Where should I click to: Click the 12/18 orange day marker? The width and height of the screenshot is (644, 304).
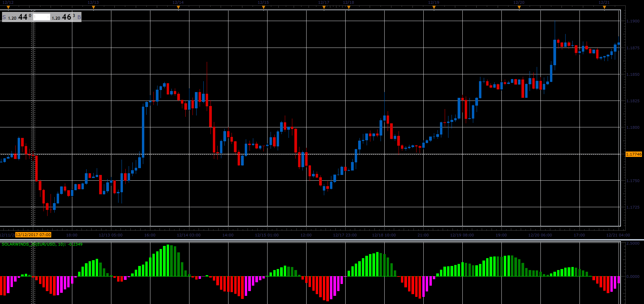[x=349, y=7]
